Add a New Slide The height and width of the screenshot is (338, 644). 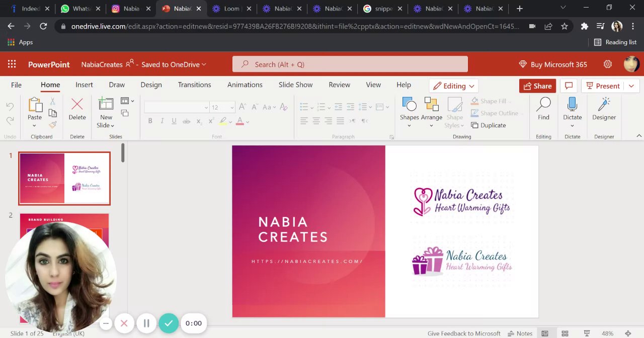106,104
